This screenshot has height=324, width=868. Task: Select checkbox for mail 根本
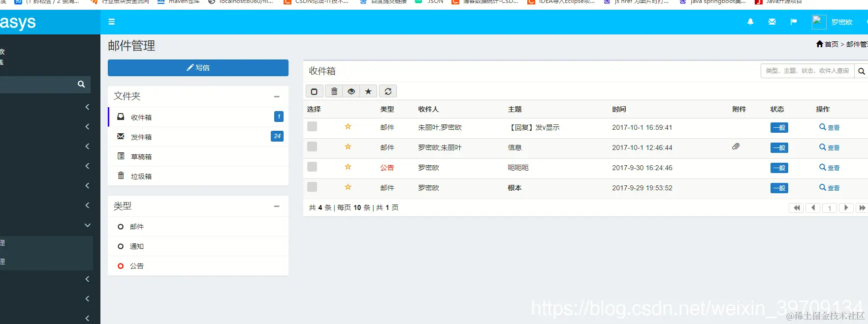click(x=312, y=187)
